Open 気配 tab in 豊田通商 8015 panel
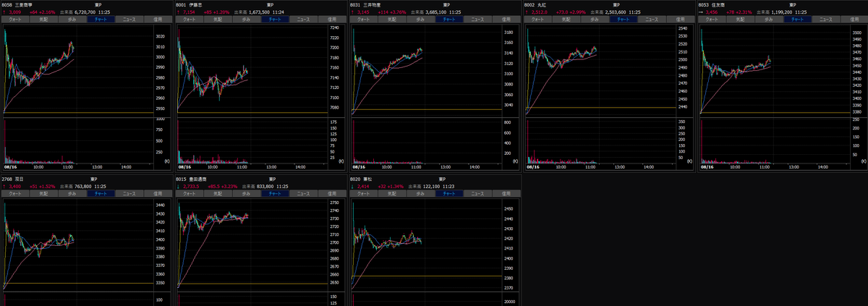Viewport: 868px width, 306px height. coord(218,194)
